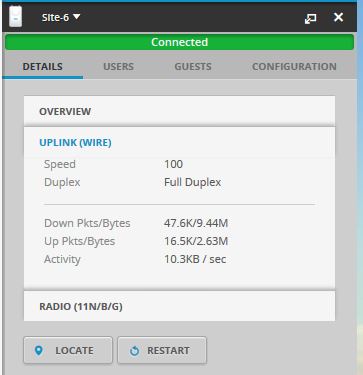Click the Speed label
This screenshot has height=375, width=363.
[x=60, y=164]
